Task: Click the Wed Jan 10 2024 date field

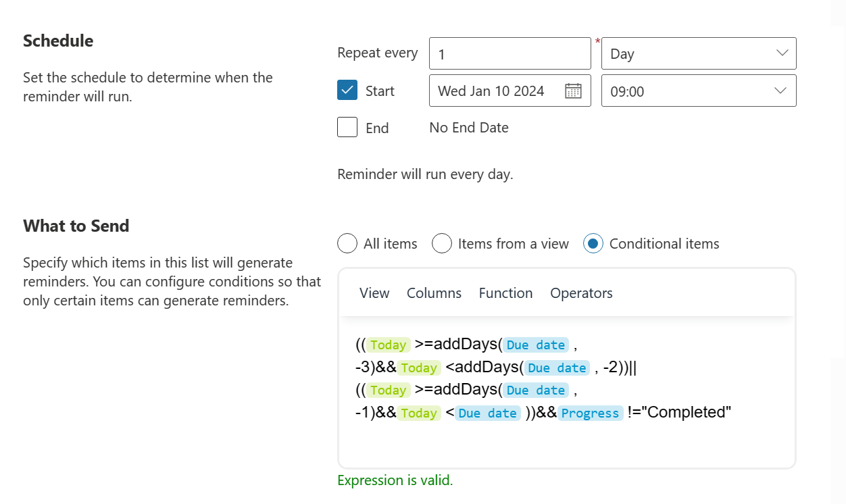Action: coord(491,91)
